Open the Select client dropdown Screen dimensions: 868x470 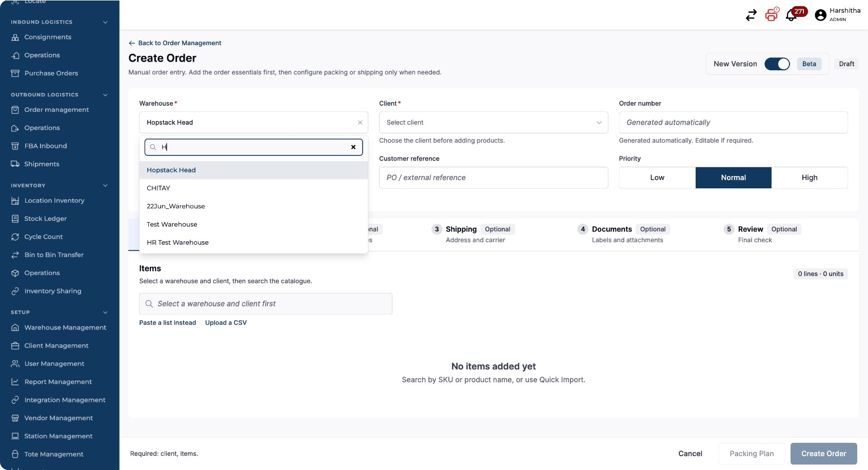pos(494,123)
